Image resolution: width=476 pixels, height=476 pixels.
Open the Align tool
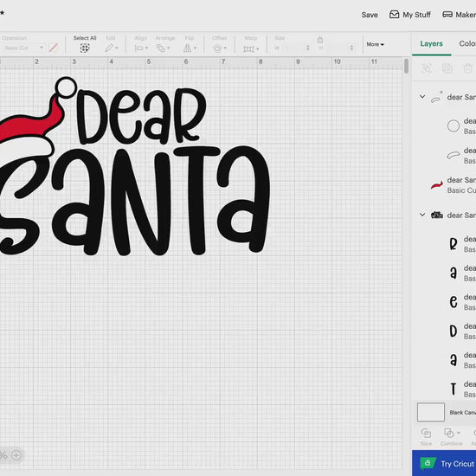(x=141, y=48)
